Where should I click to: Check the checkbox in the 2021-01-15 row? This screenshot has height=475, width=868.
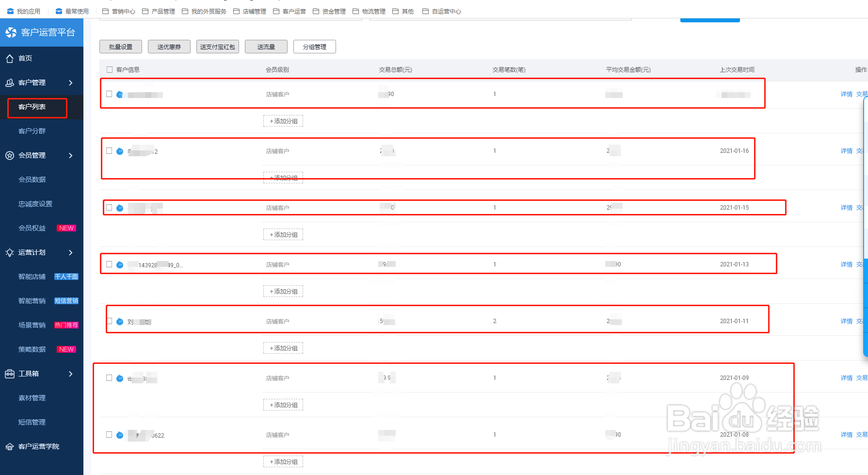pyautogui.click(x=109, y=208)
